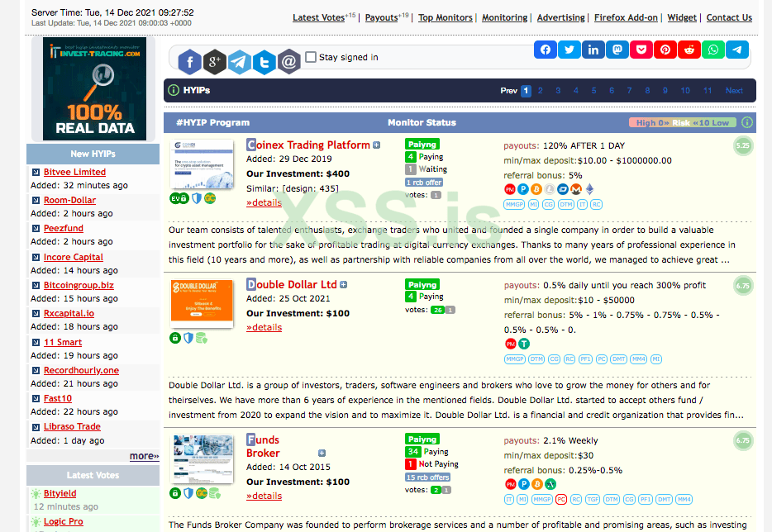Click the green 26 votes counter for Double Dollar
The width and height of the screenshot is (772, 532).
(437, 310)
